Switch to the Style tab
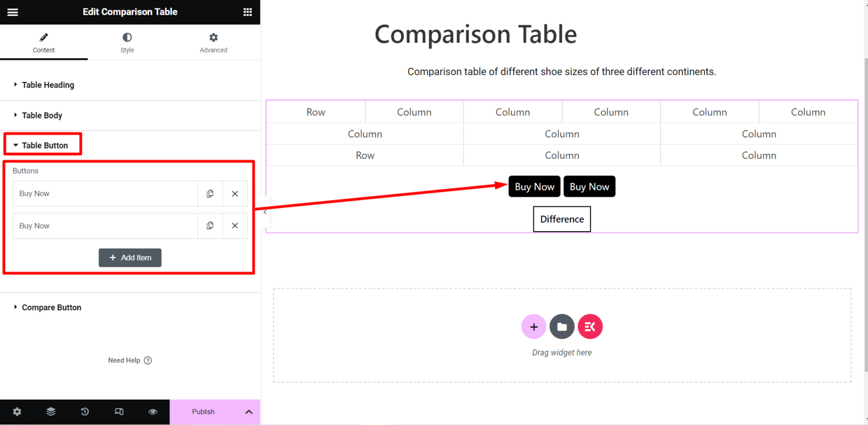This screenshot has width=868, height=425. [x=127, y=42]
